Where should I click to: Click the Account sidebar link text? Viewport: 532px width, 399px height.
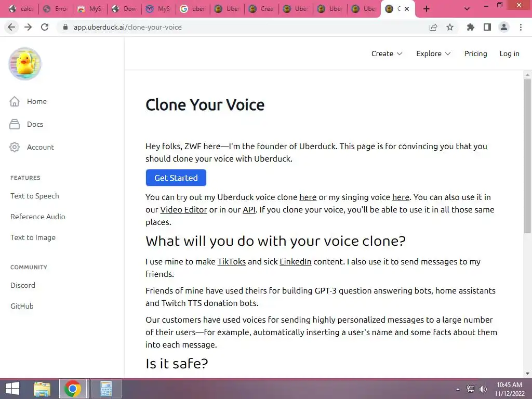click(41, 147)
